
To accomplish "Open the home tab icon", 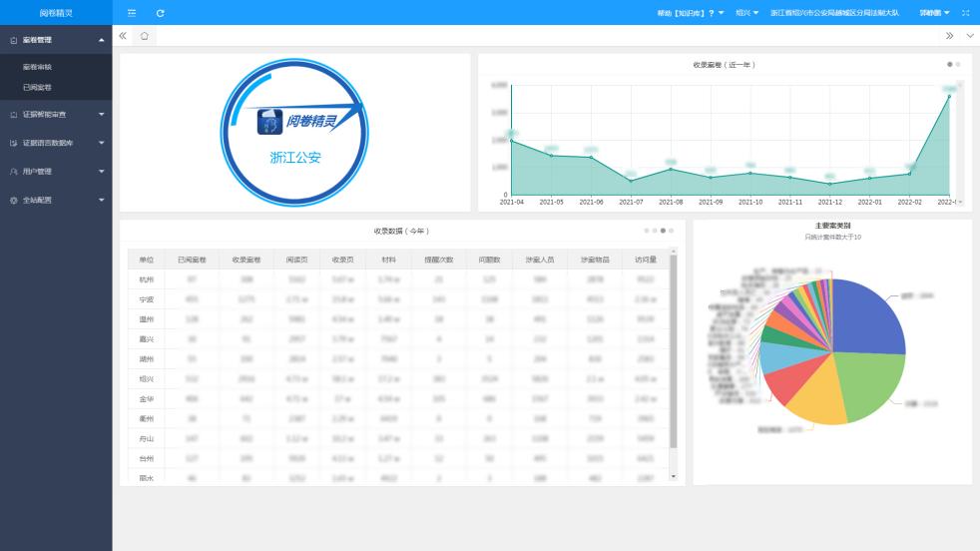I will 145,36.
